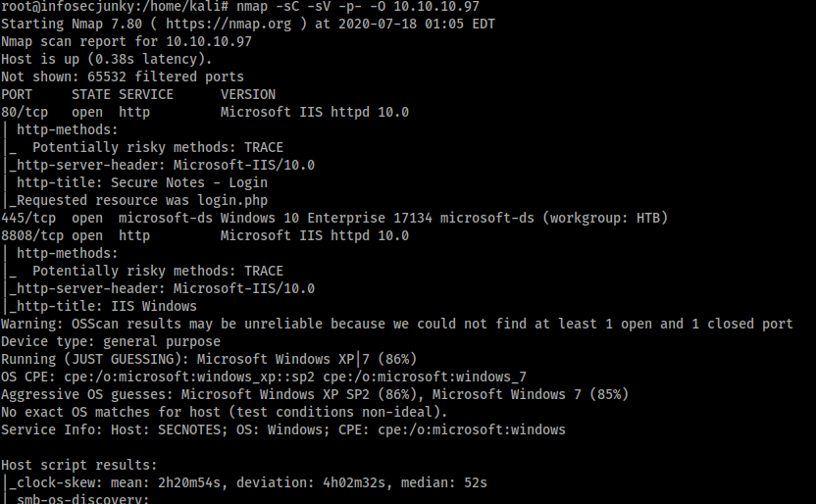Viewport: 816px width, 504px height.
Task: Click the 'IIS Windows' http-title text
Action: [x=154, y=306]
